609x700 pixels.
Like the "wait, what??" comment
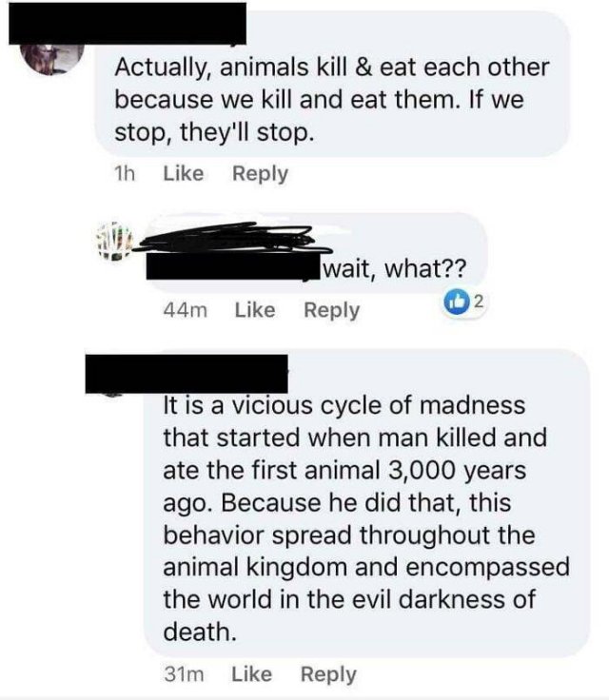[x=255, y=309]
